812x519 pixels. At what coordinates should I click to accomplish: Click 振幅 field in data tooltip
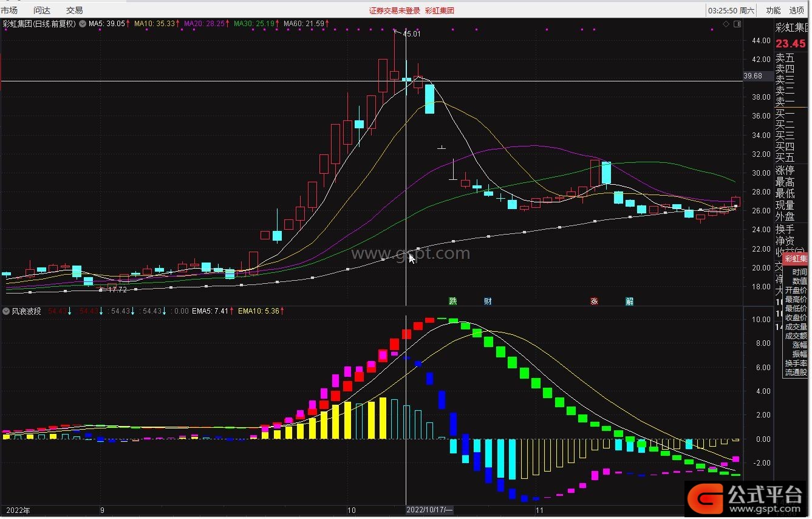click(x=799, y=354)
